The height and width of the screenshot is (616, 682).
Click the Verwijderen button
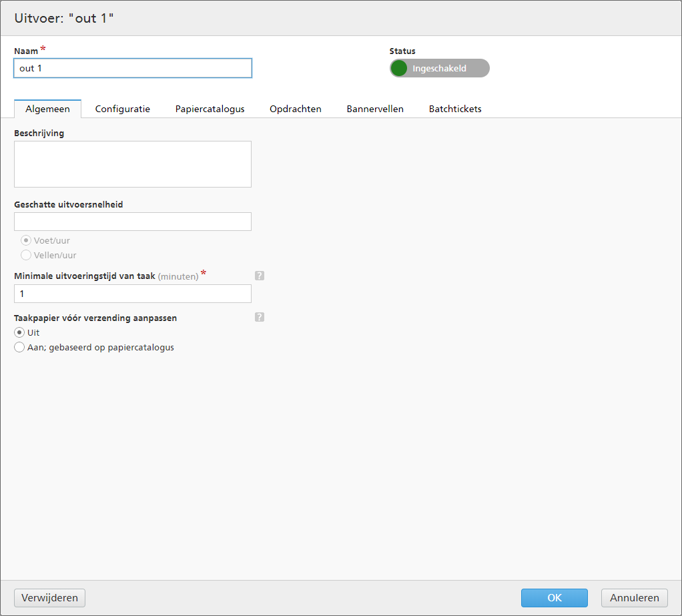pos(49,598)
